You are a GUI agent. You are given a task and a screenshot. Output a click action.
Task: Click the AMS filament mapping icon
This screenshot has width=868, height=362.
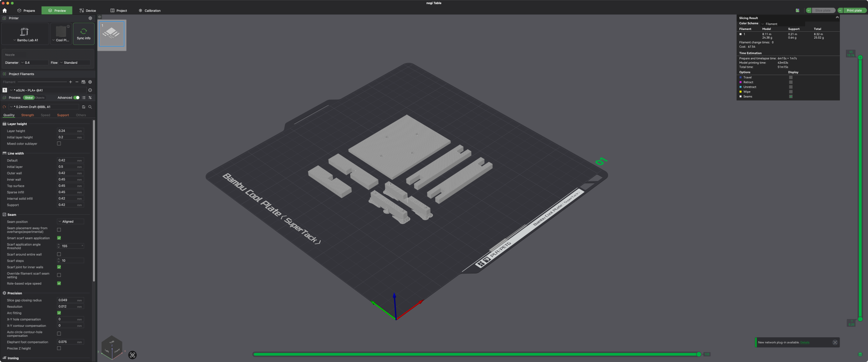tap(83, 82)
